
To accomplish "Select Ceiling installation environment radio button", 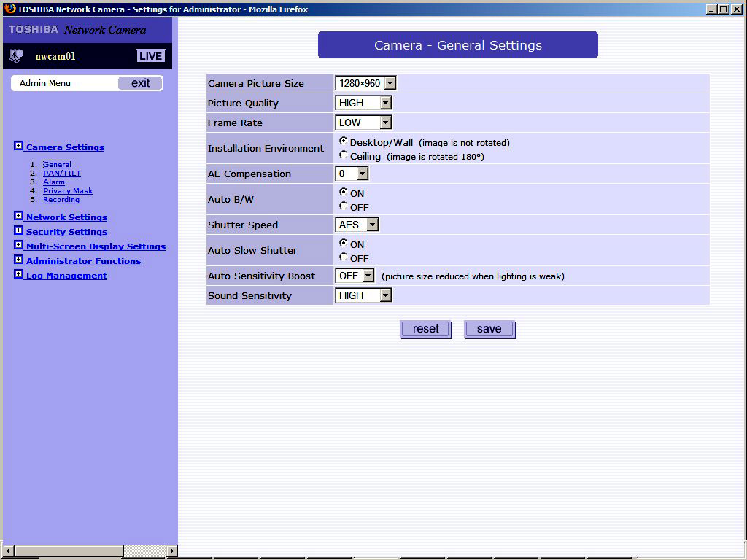I will point(344,155).
